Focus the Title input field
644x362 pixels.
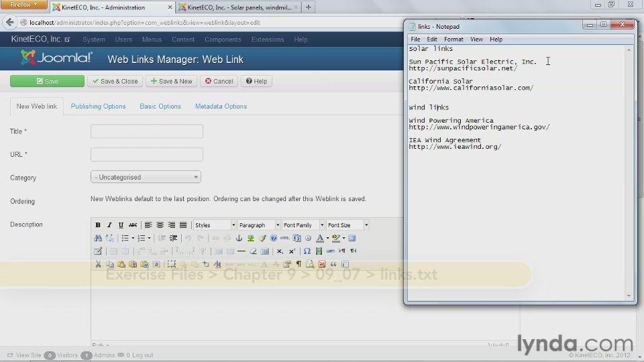147,131
